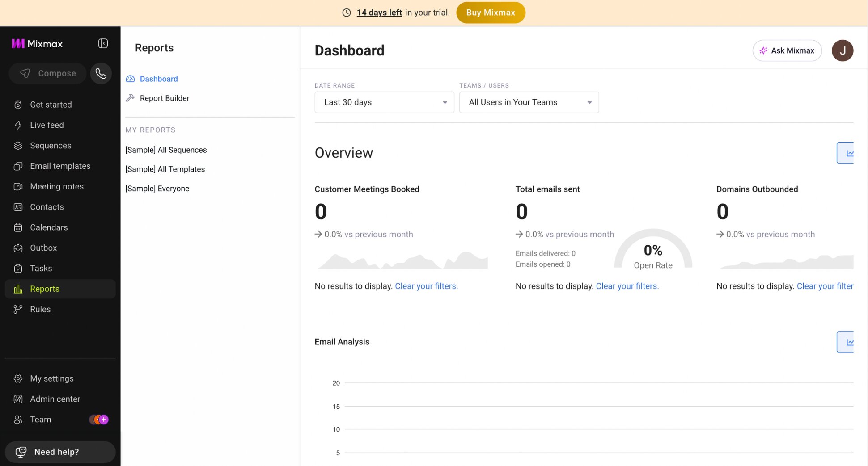The height and width of the screenshot is (466, 868).
Task: Click the Team people icon
Action: (x=18, y=420)
